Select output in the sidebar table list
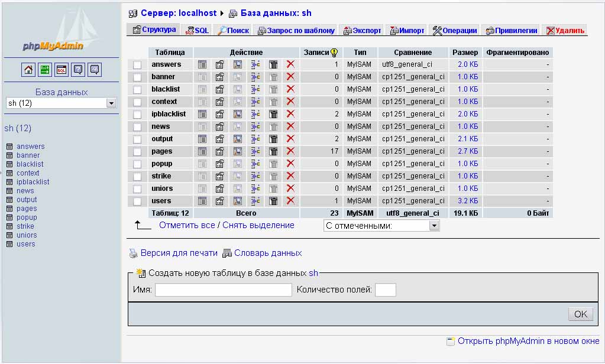Image resolution: width=605 pixels, height=364 pixels. click(27, 200)
